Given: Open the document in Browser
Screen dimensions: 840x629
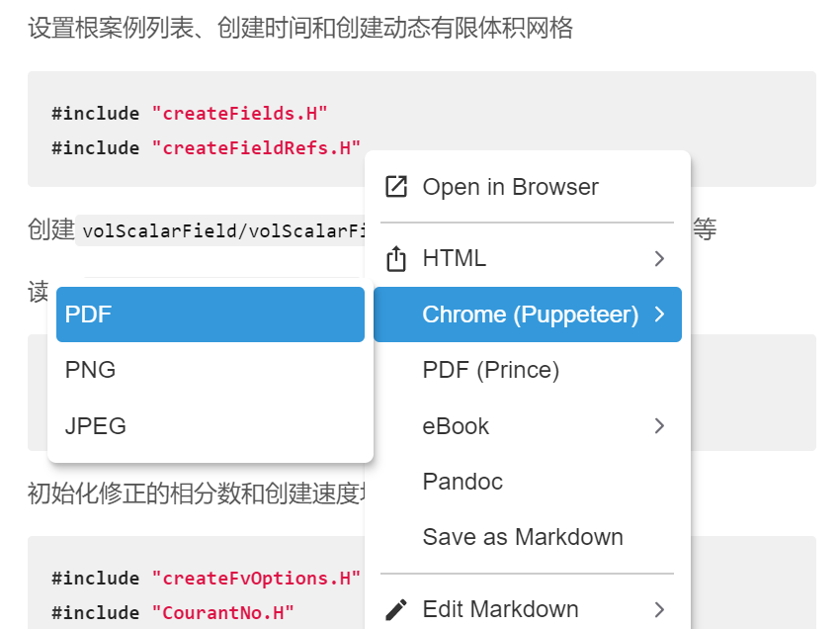Looking at the screenshot, I should (x=511, y=186).
